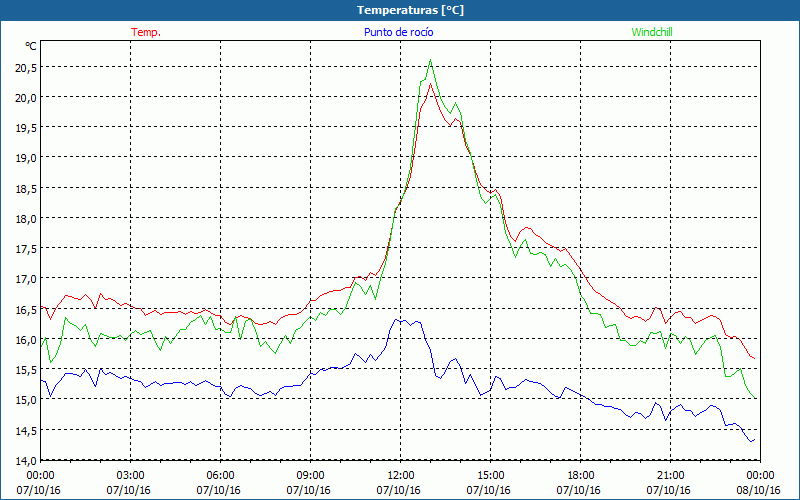Click the 15,0 y-axis value

[x=26, y=399]
